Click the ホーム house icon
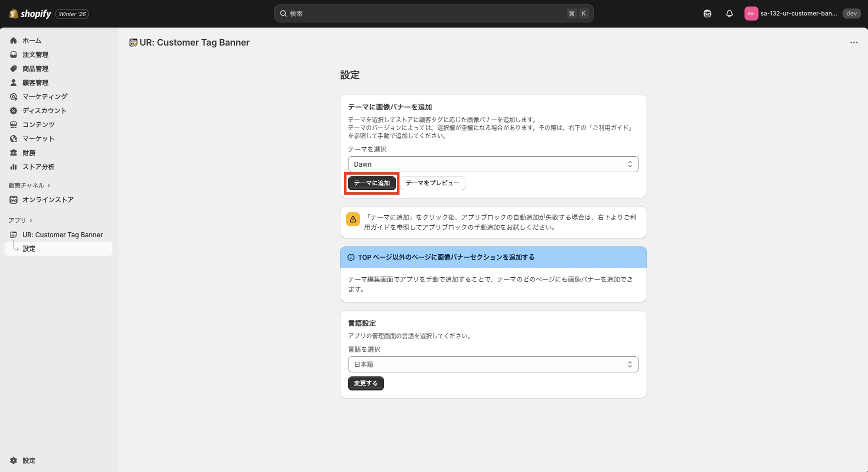The width and height of the screenshot is (868, 472). [x=13, y=41]
